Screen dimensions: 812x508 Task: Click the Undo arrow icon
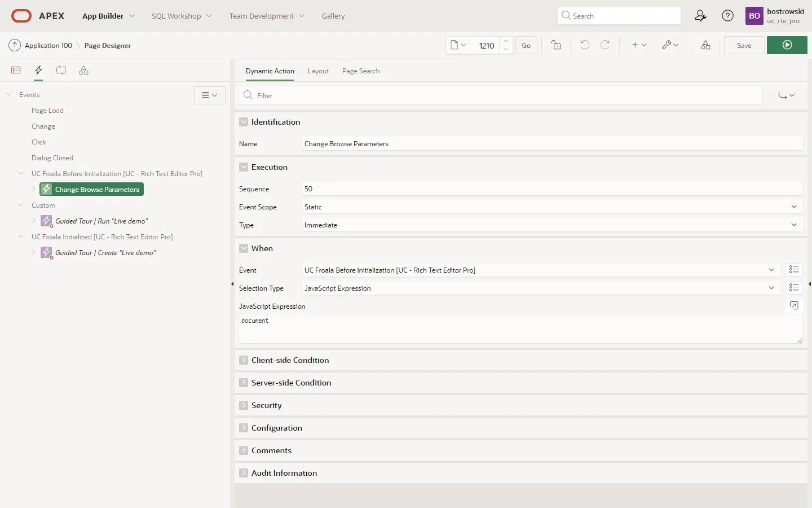point(585,45)
